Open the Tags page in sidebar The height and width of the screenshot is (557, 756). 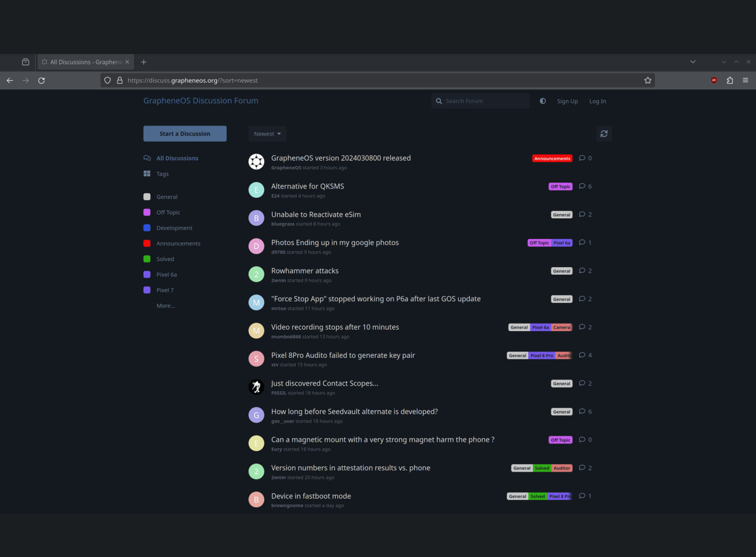click(x=156, y=174)
